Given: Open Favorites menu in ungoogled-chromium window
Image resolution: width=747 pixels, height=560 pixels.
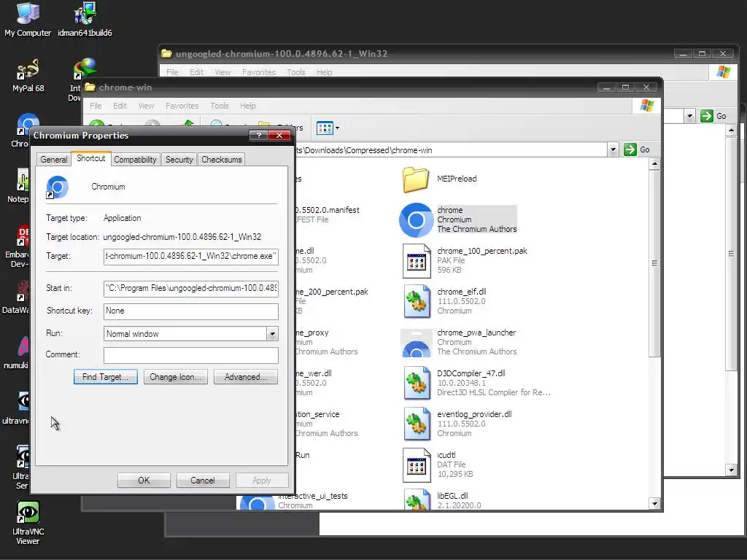Looking at the screenshot, I should pos(259,72).
